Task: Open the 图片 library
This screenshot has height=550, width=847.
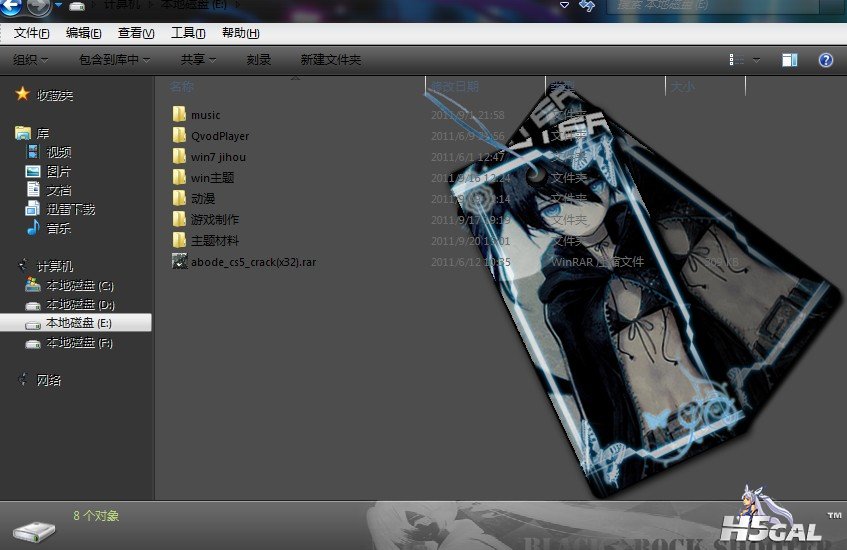Action: click(59, 171)
